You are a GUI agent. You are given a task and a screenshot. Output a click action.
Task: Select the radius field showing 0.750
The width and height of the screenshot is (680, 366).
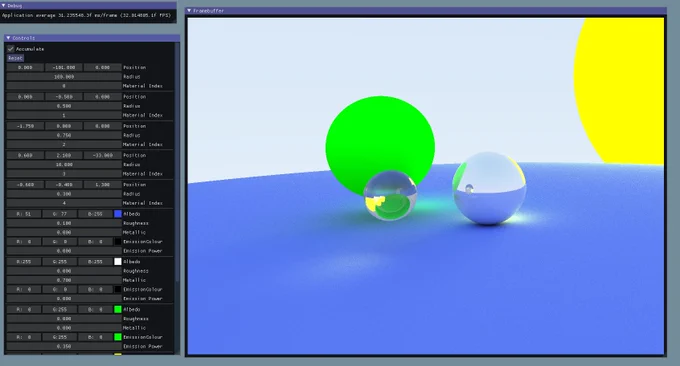pos(64,135)
